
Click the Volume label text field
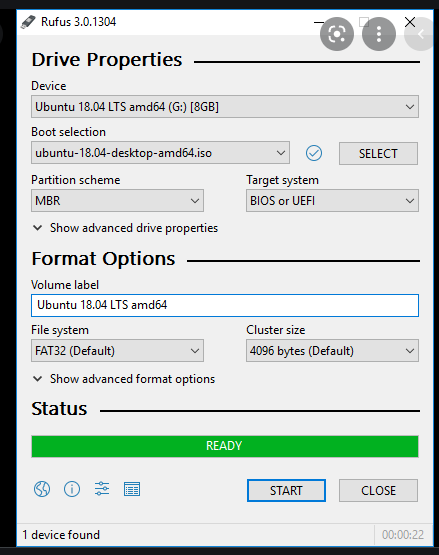click(225, 305)
